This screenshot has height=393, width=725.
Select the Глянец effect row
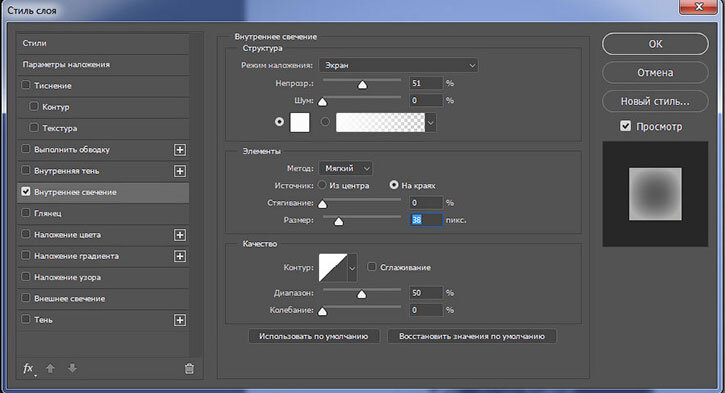pyautogui.click(x=103, y=214)
